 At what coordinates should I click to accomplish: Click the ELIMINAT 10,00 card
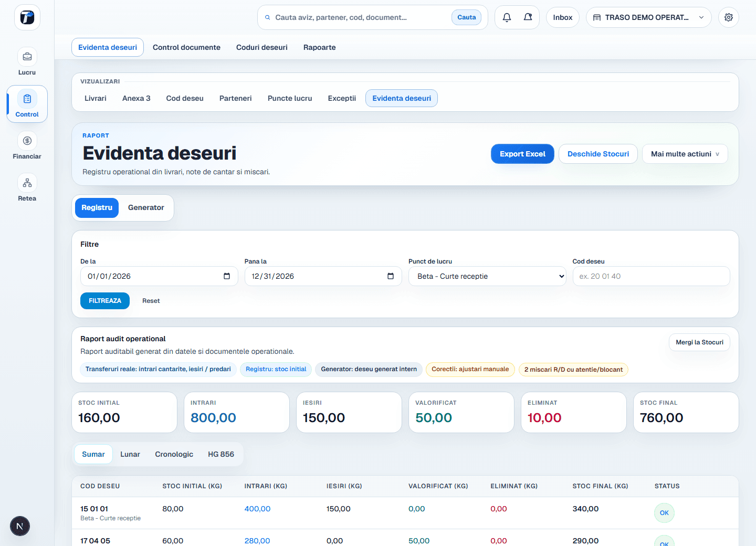pyautogui.click(x=574, y=413)
